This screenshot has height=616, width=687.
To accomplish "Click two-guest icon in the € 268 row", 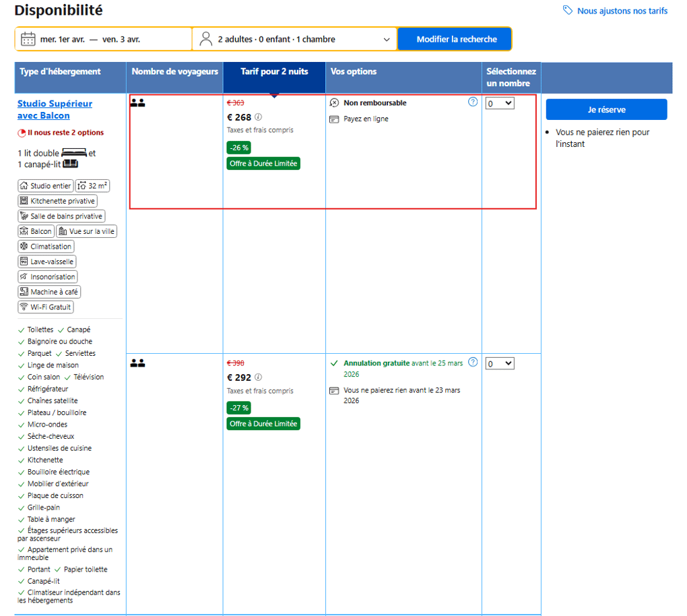I will click(137, 103).
